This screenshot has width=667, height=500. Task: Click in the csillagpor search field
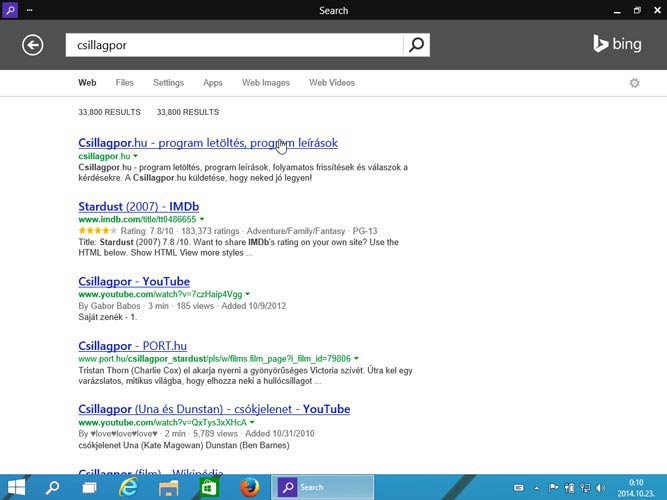234,45
